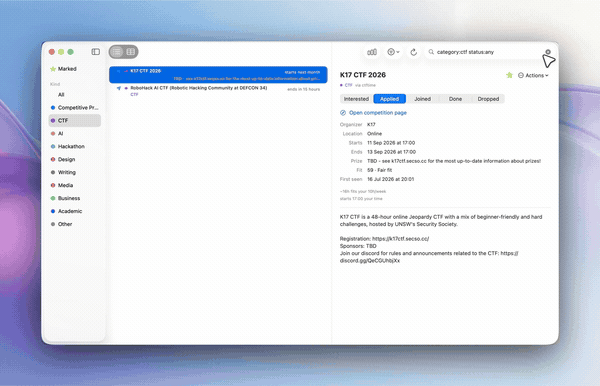Select the Writing category

click(x=75, y=173)
